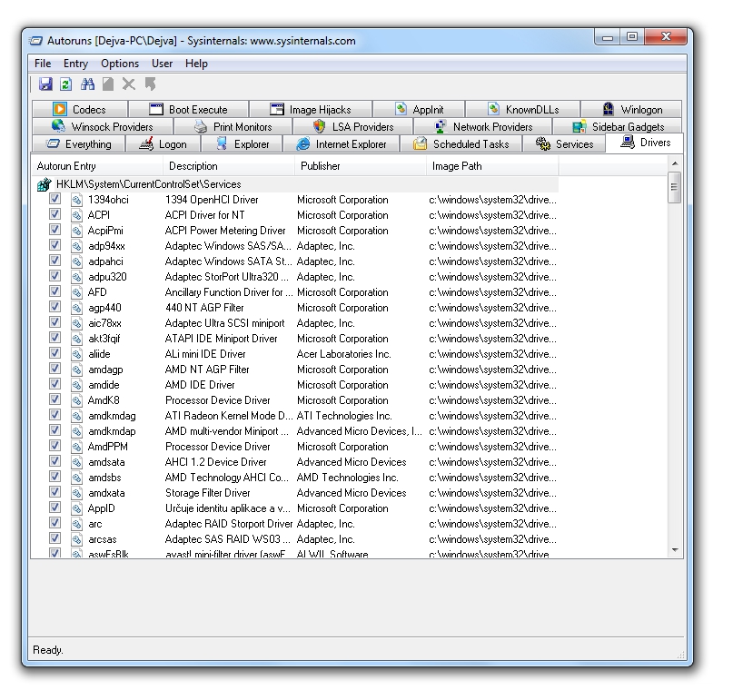Select the 'Acer Laboratories Inc.' publisher cell

343,354
